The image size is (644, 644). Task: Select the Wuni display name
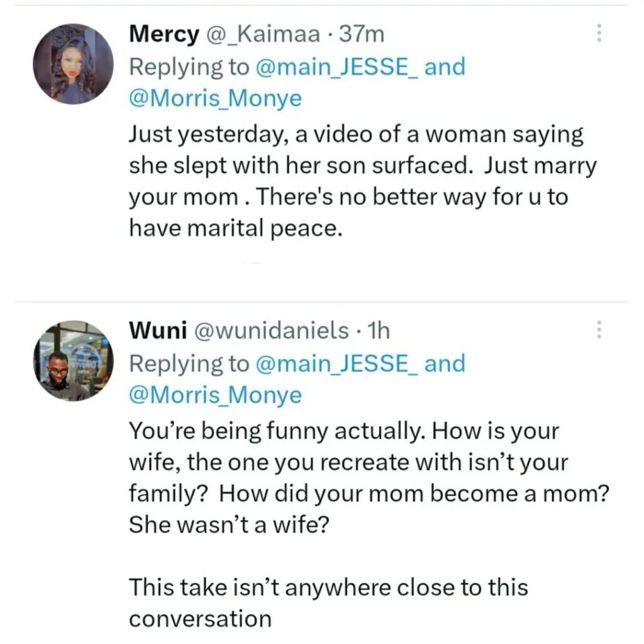point(157,330)
